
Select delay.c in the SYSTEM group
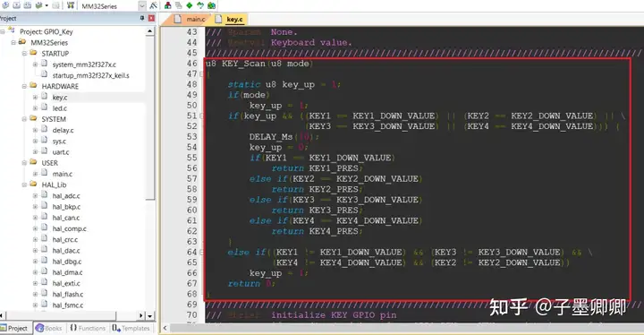pos(63,130)
